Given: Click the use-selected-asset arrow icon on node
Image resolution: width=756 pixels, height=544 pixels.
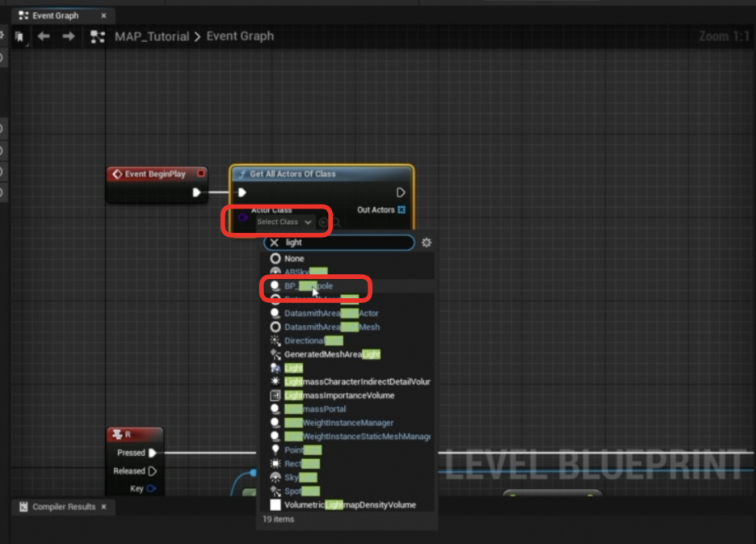Looking at the screenshot, I should 323,222.
